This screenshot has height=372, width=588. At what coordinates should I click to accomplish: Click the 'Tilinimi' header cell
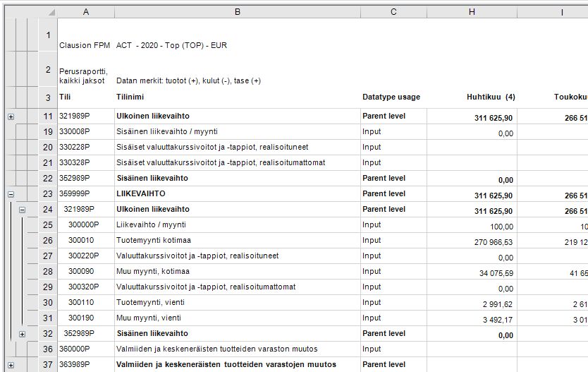coord(238,97)
